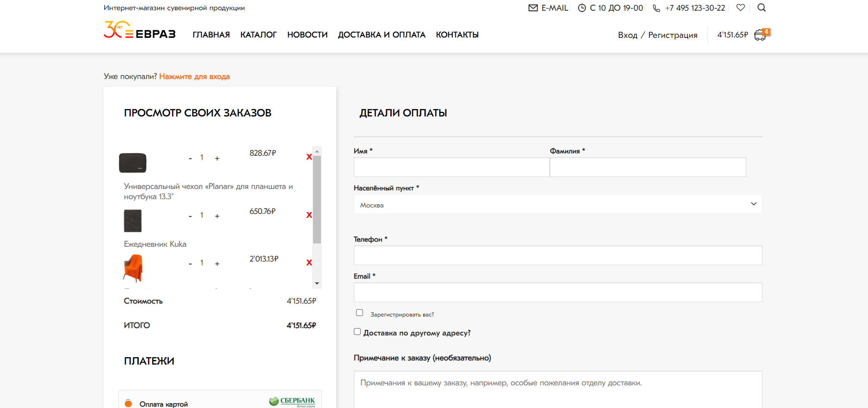The image size is (868, 408).
Task: Increase quantity of Planar tablet case
Action: coord(217,158)
